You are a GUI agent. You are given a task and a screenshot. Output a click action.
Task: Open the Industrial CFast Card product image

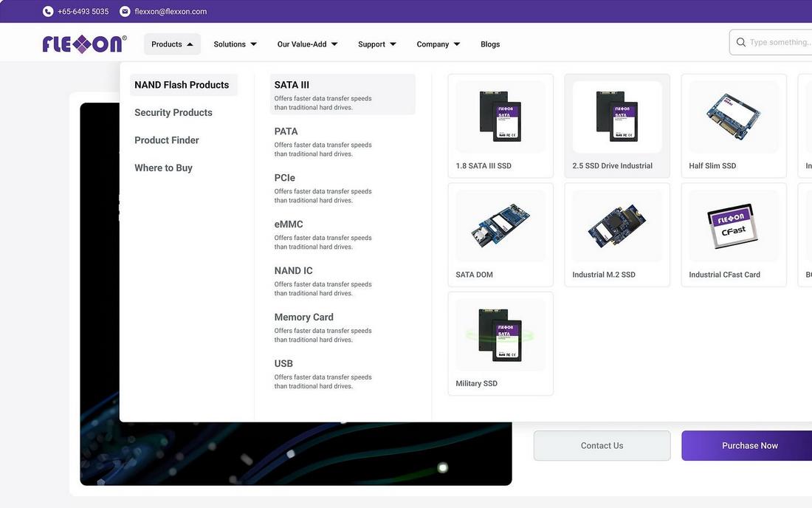click(x=733, y=225)
